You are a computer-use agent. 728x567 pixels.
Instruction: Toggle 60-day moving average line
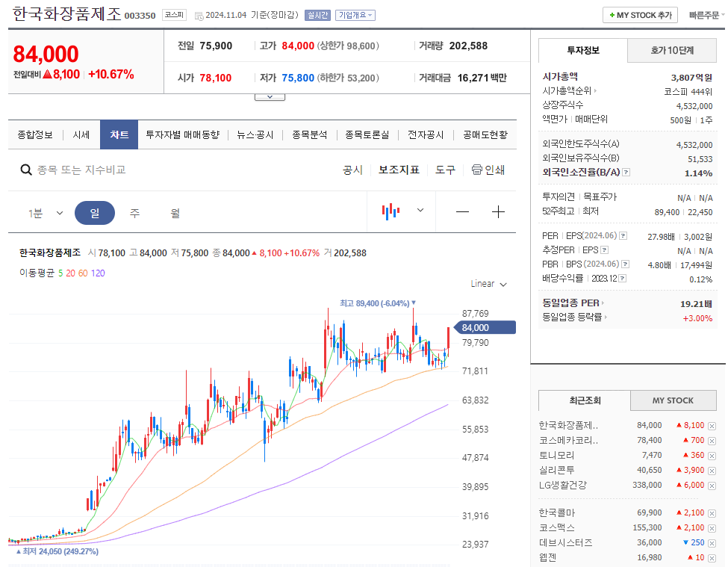click(x=83, y=273)
